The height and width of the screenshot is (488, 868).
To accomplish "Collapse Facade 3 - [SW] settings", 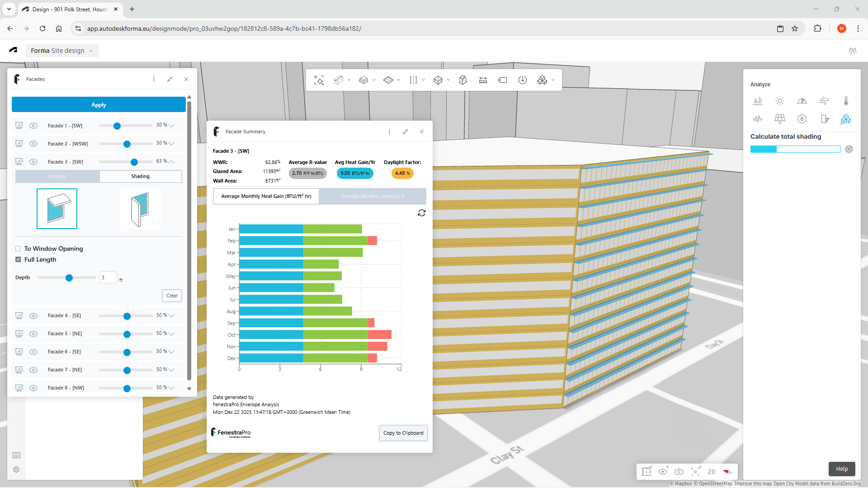I will coord(171,161).
